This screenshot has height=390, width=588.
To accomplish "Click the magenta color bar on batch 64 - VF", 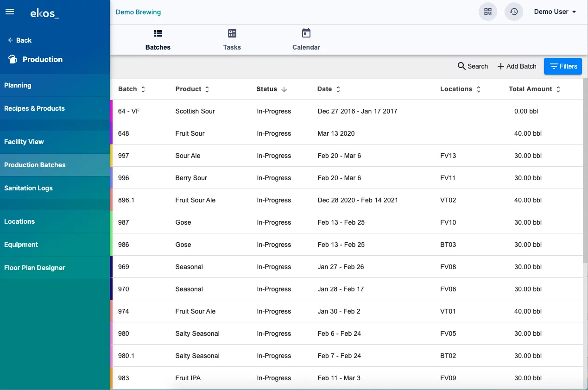I will [x=111, y=111].
